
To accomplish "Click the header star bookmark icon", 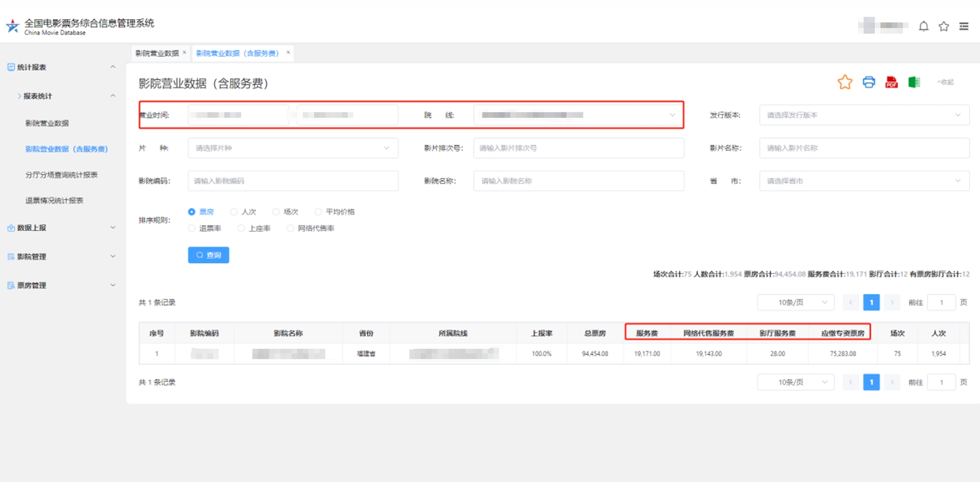I will pos(944,27).
